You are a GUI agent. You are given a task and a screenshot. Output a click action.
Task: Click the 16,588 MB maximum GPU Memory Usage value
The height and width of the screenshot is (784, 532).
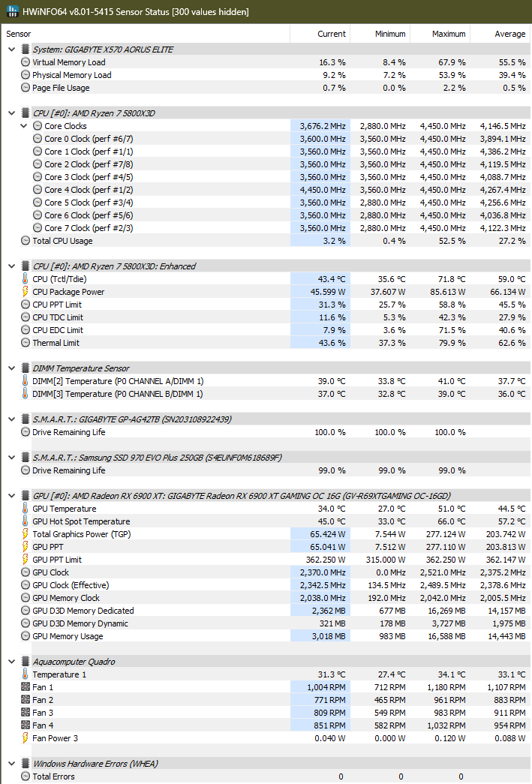point(447,636)
